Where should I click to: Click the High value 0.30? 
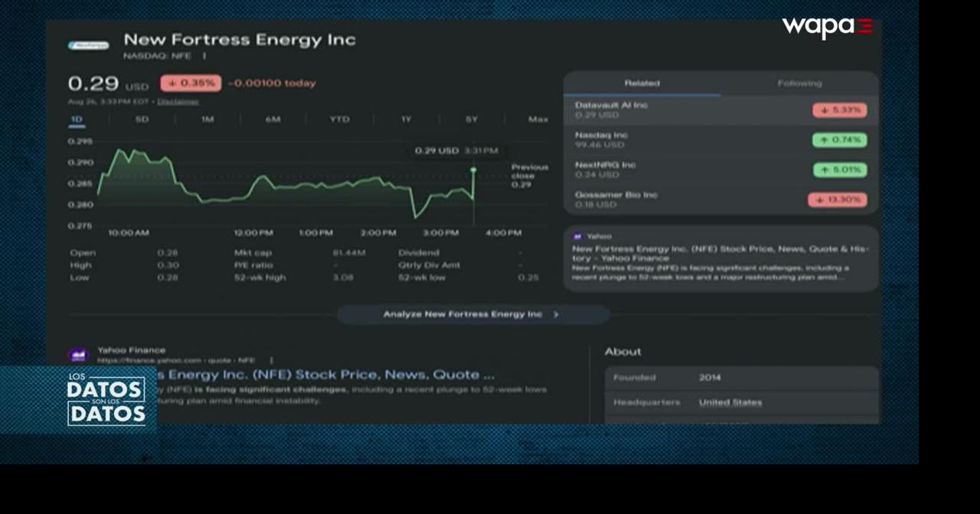[x=168, y=265]
